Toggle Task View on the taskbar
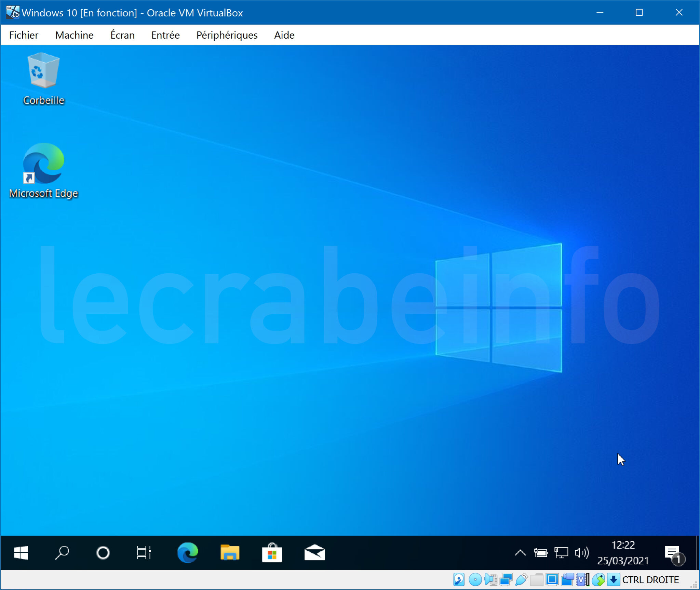This screenshot has width=700, height=590. tap(144, 552)
